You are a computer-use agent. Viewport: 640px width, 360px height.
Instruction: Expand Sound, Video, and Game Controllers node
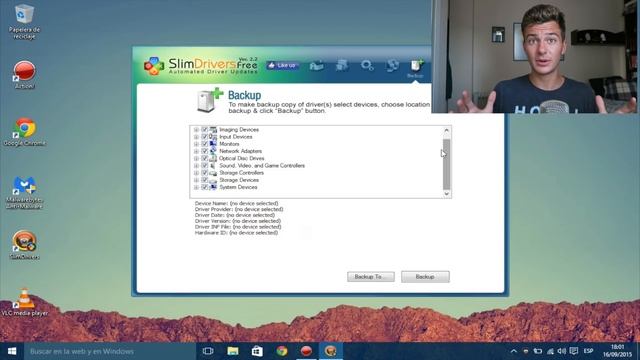point(196,166)
